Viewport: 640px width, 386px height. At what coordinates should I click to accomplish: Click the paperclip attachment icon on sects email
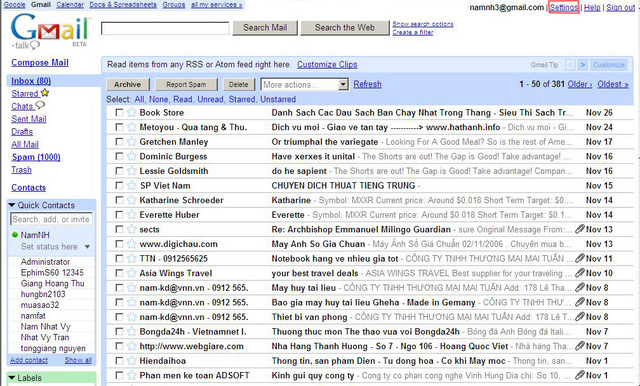pyautogui.click(x=580, y=229)
